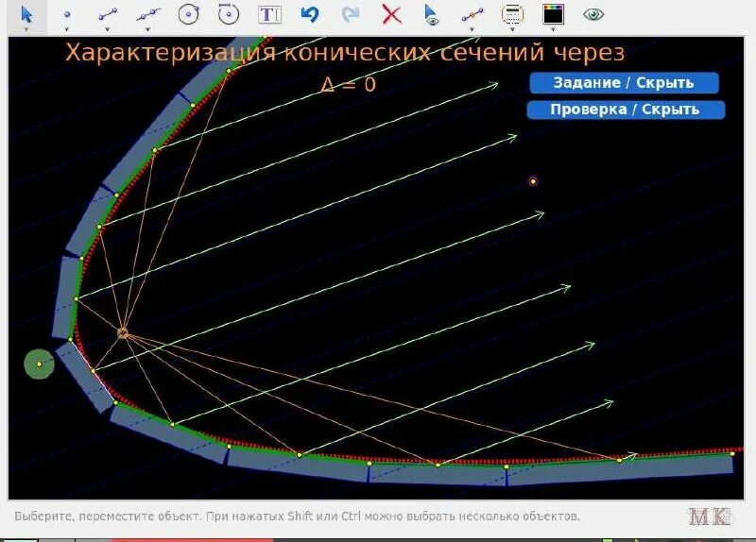
Task: Choose the midpoint on segment tool
Action: click(x=472, y=15)
